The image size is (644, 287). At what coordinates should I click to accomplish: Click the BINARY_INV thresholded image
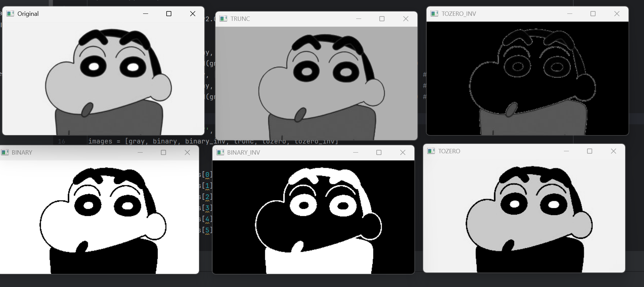tap(313, 217)
